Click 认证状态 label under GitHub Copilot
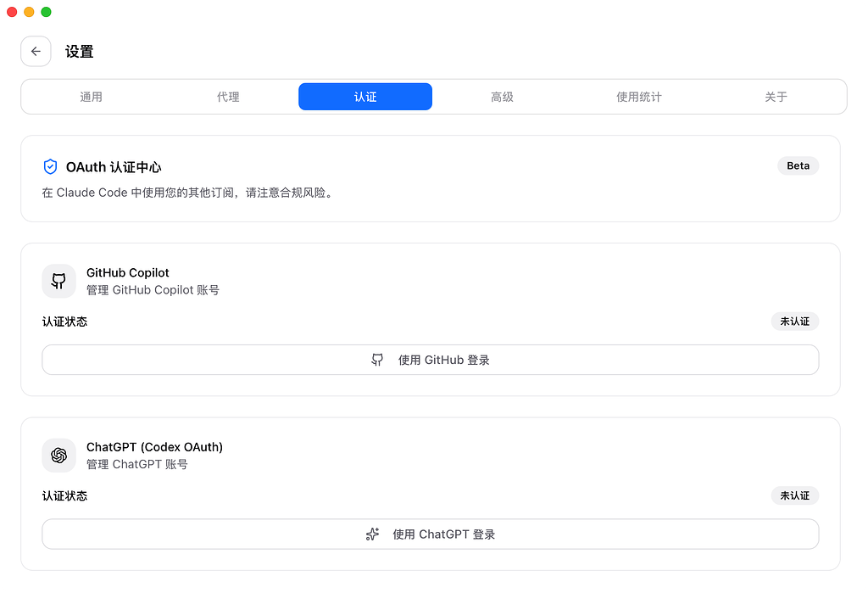This screenshot has width=868, height=593. [x=64, y=322]
